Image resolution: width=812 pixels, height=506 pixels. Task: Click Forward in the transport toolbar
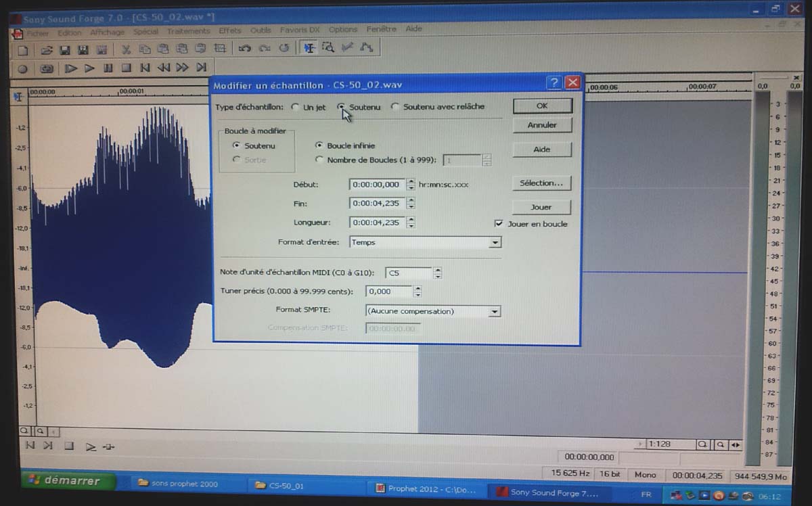tap(182, 68)
